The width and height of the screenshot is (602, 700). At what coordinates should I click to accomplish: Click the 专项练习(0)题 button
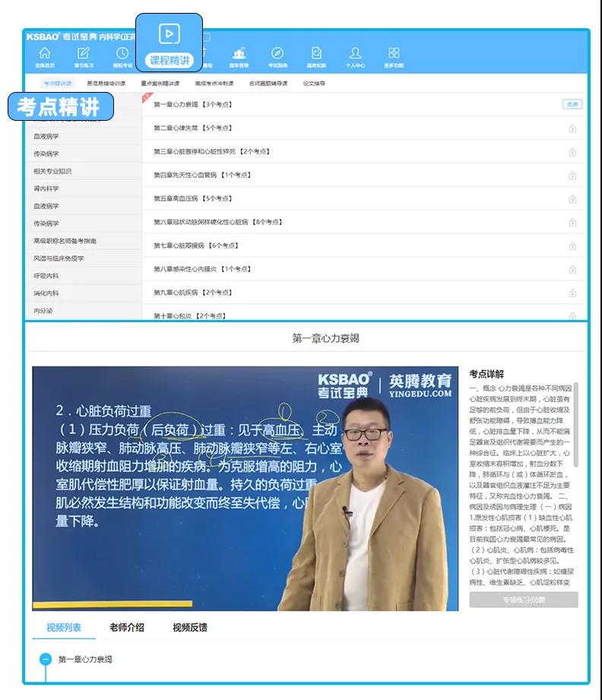tap(524, 600)
